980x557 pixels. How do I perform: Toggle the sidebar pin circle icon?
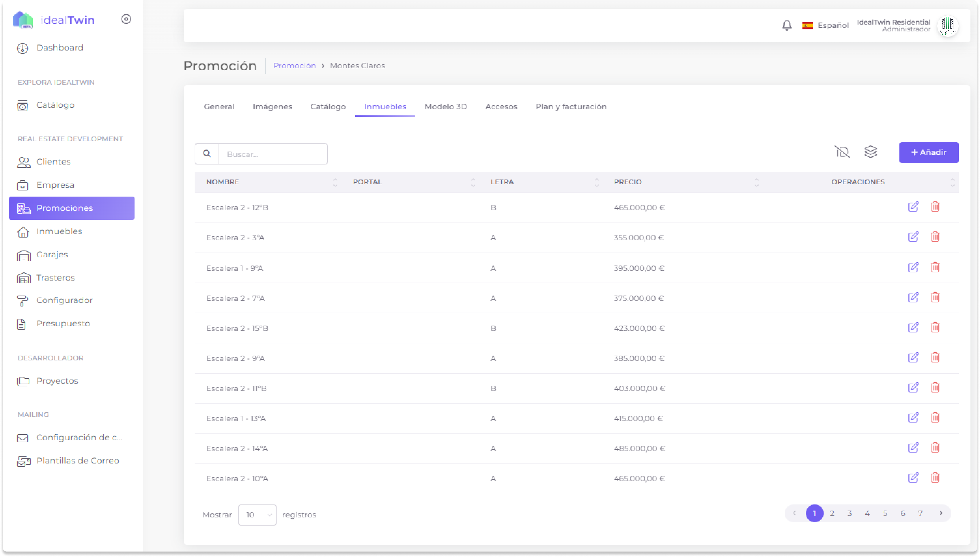point(126,19)
